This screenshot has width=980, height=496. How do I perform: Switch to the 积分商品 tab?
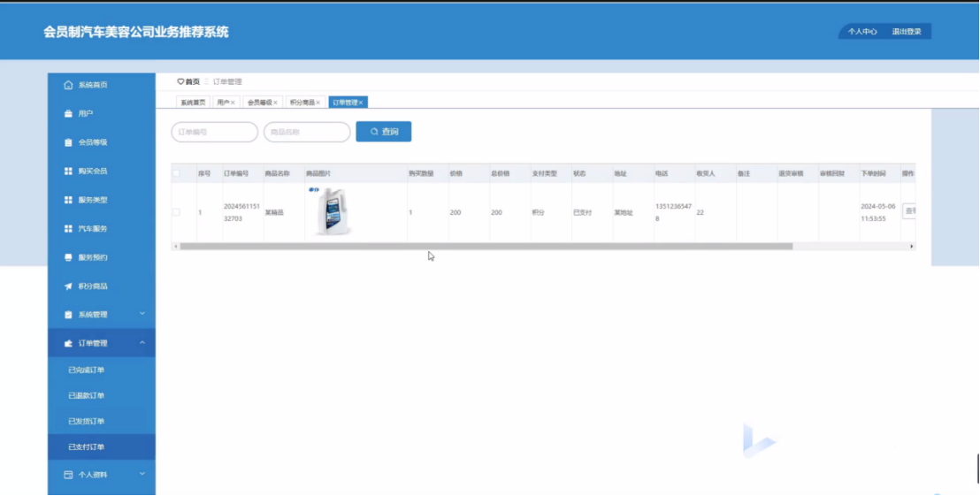306,103
